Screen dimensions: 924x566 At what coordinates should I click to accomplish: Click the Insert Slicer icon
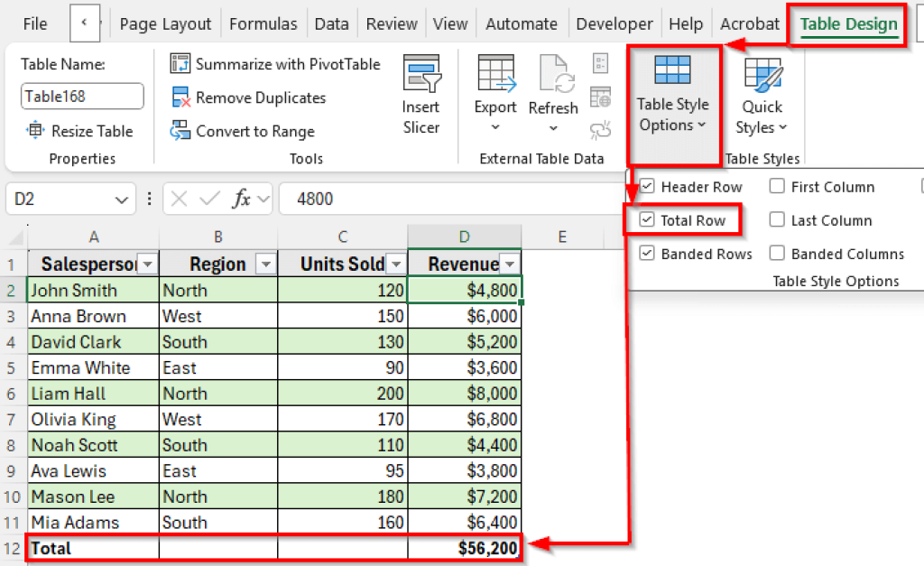pos(420,74)
